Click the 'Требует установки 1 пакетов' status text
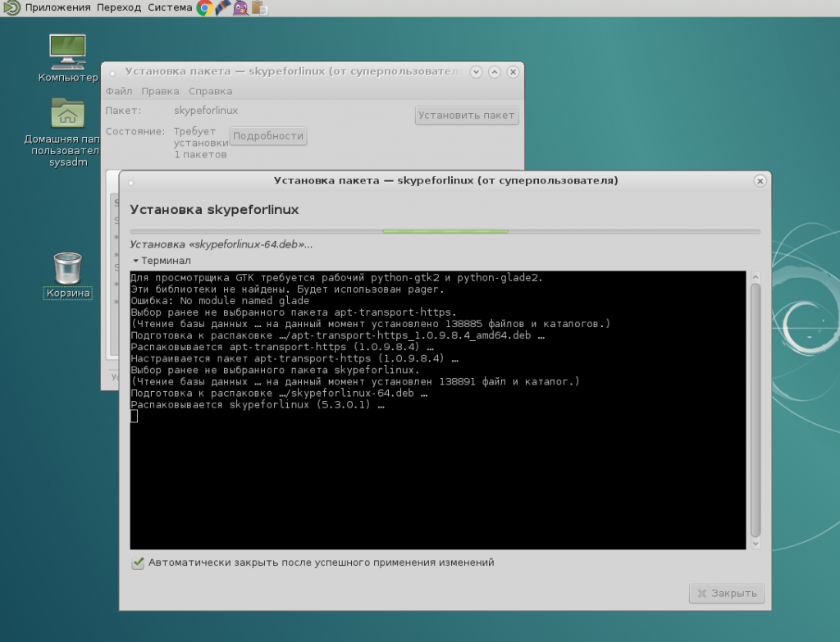The width and height of the screenshot is (840, 642). [200, 143]
